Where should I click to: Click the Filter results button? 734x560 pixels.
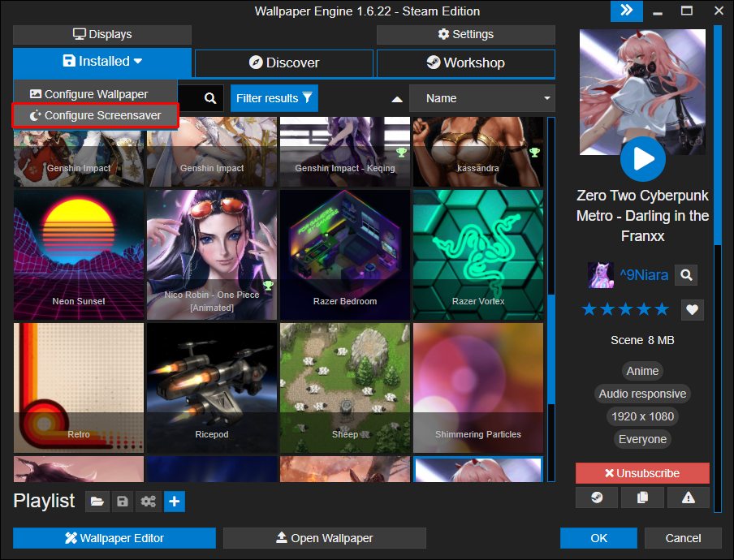click(274, 98)
